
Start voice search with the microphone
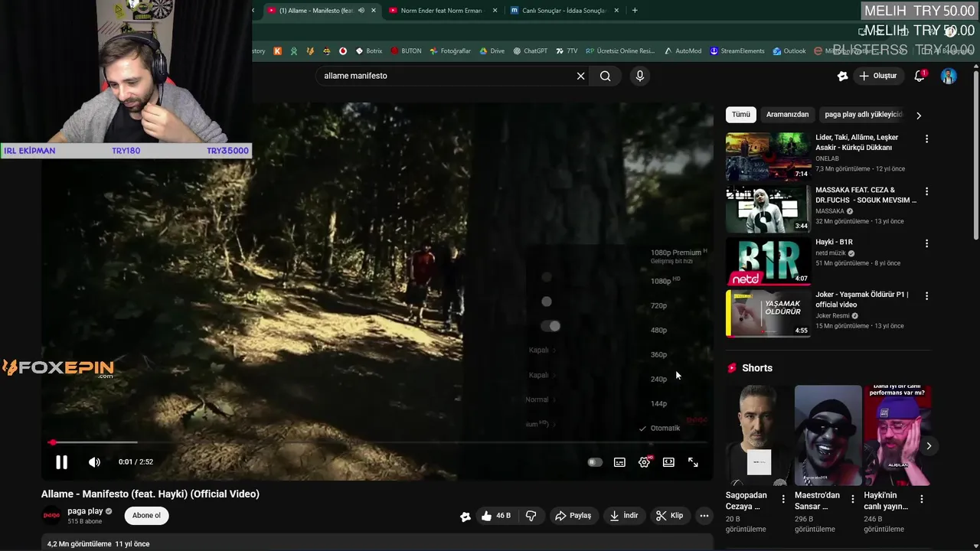pyautogui.click(x=640, y=76)
